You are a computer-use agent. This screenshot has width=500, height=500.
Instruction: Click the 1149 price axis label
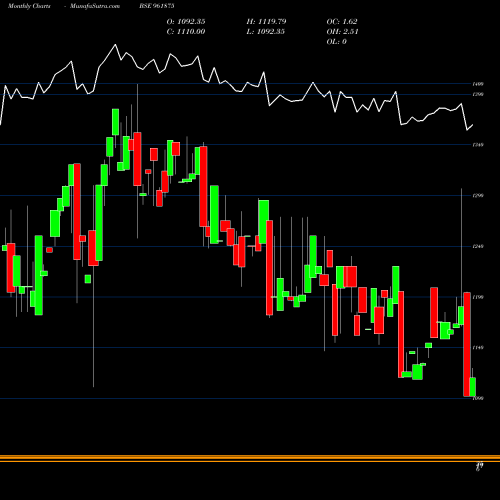click(478, 348)
